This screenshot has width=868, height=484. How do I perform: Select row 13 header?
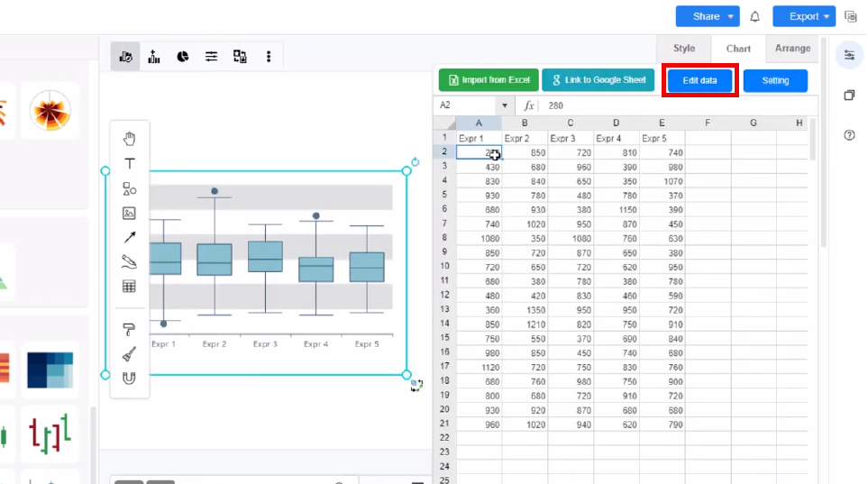(444, 309)
